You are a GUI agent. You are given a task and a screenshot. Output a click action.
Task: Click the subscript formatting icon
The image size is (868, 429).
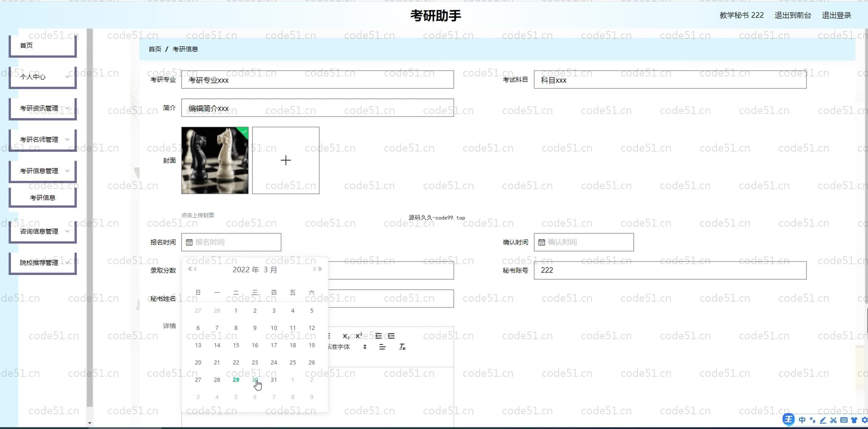(x=346, y=336)
